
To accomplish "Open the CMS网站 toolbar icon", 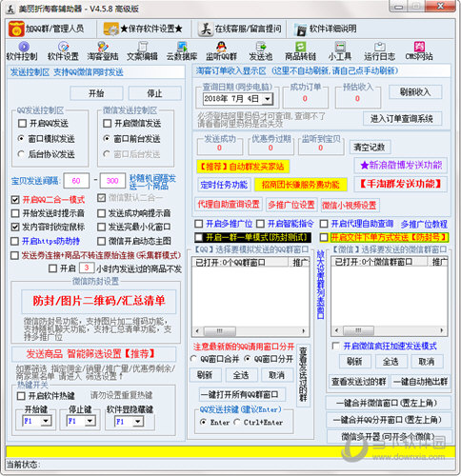I will tap(419, 47).
